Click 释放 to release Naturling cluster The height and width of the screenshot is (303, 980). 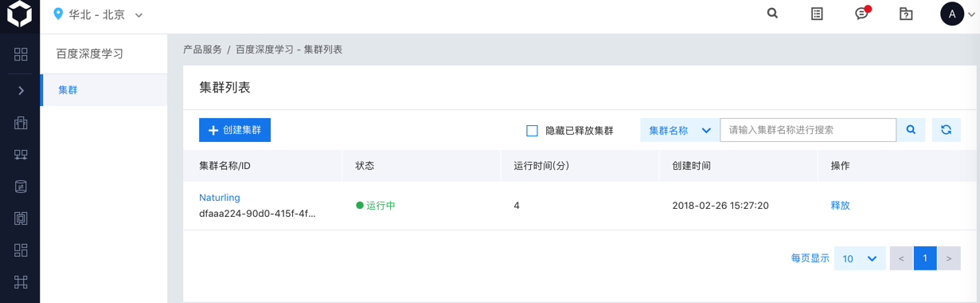pyautogui.click(x=840, y=206)
